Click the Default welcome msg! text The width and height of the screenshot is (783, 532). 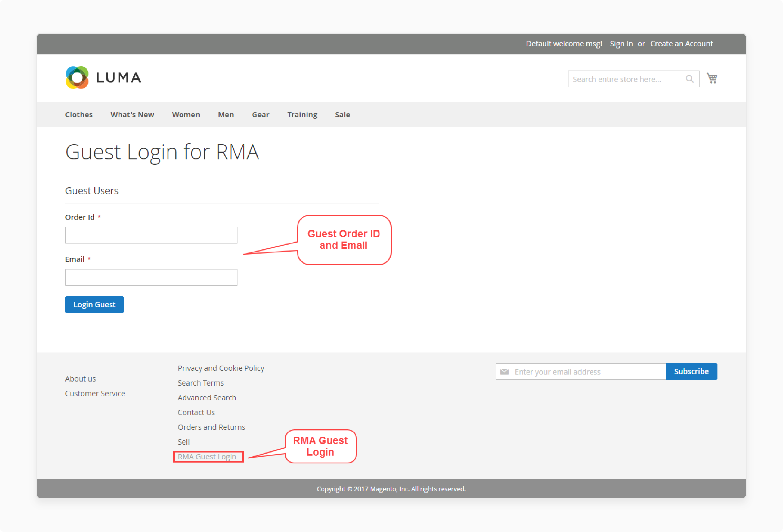pos(564,44)
